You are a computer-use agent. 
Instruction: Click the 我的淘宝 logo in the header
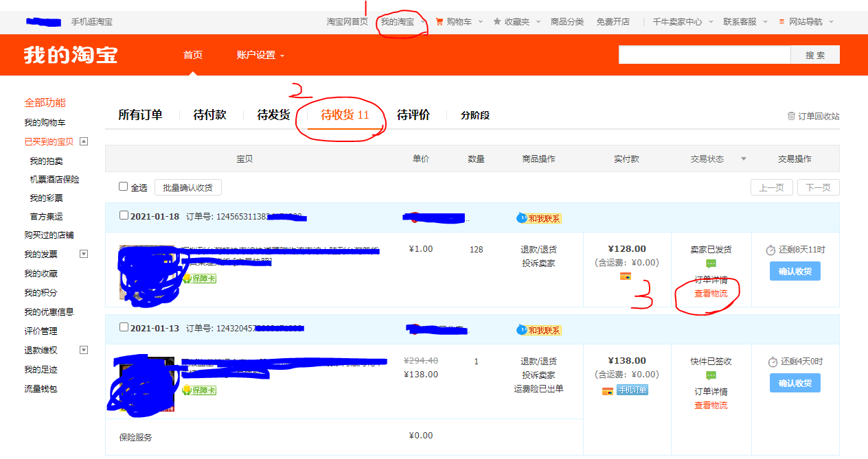point(71,55)
